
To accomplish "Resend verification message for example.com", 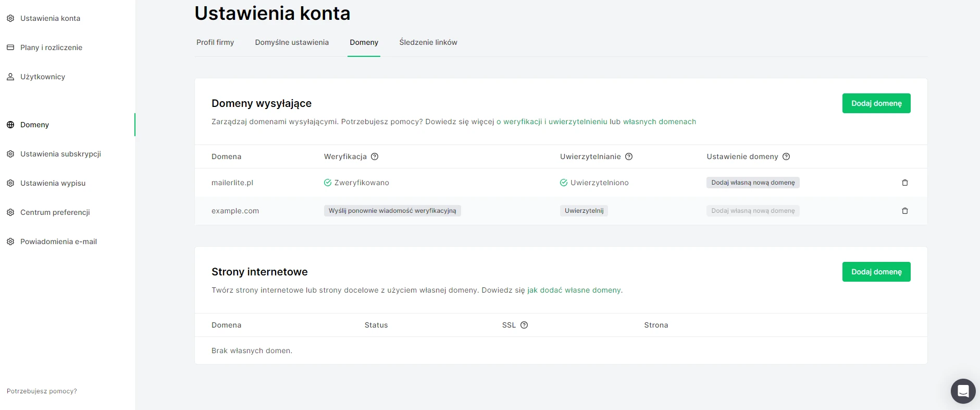I will [x=392, y=211].
